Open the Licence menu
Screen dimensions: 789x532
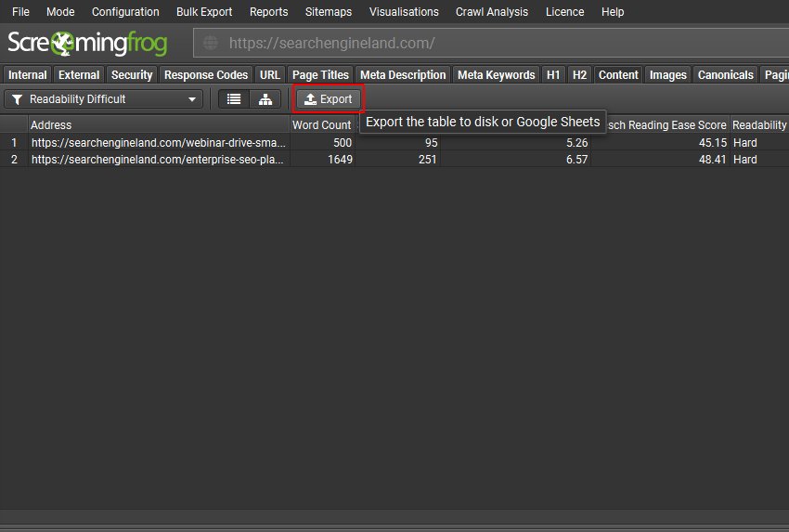tap(565, 11)
